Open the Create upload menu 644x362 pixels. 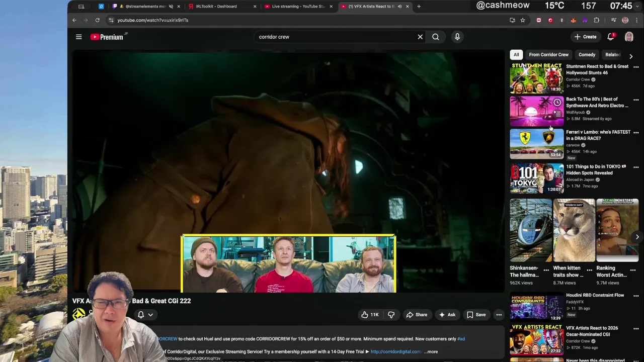tap(586, 37)
